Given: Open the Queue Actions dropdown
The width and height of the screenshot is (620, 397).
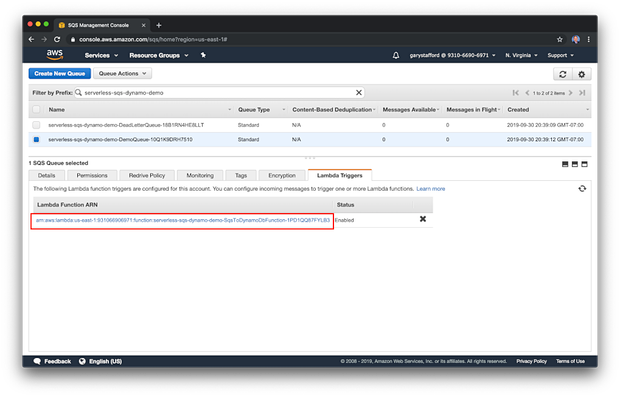Looking at the screenshot, I should pos(123,74).
